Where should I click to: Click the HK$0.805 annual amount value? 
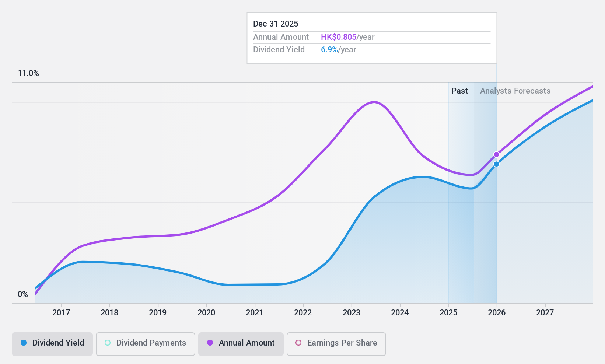[339, 37]
